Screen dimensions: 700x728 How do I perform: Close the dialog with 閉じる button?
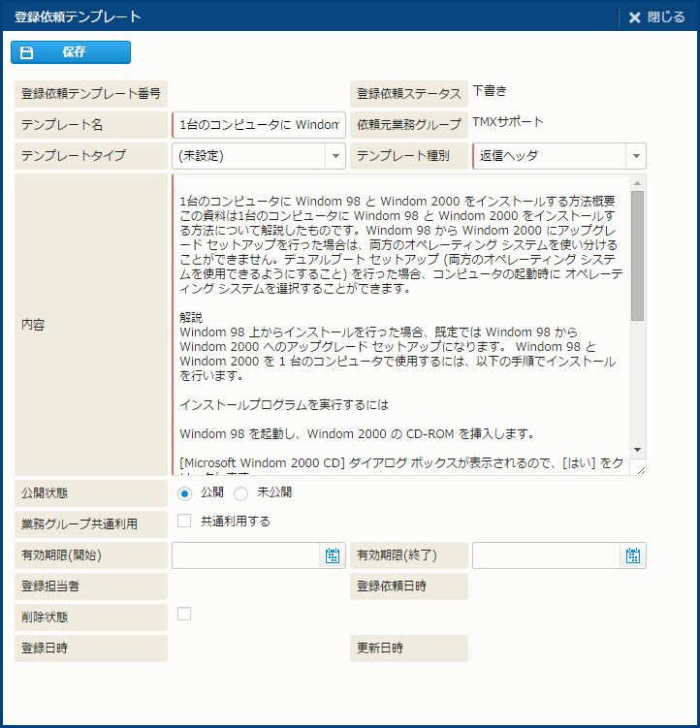click(656, 16)
